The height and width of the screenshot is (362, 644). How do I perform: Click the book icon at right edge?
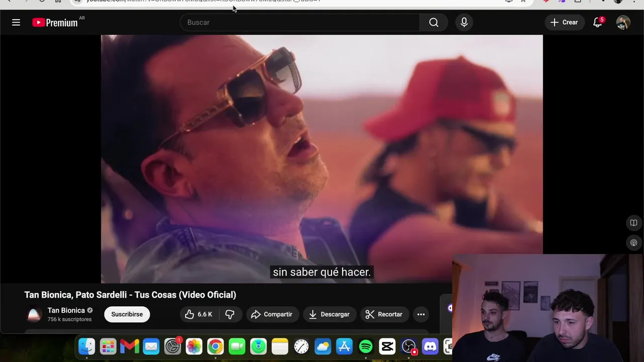(x=633, y=223)
